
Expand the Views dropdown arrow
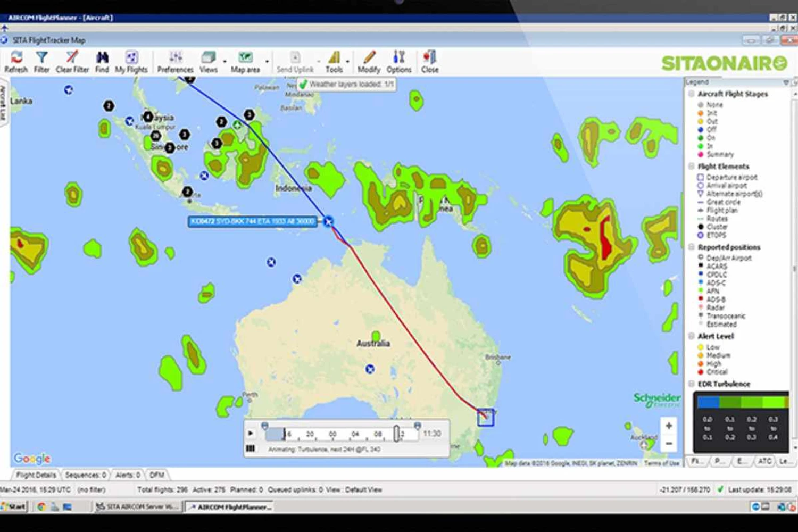click(225, 62)
